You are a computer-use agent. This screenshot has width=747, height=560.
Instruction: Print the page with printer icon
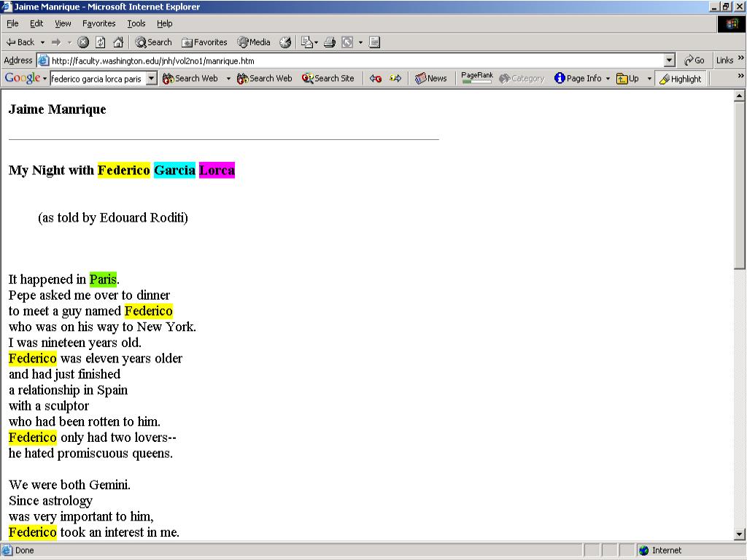click(x=330, y=42)
